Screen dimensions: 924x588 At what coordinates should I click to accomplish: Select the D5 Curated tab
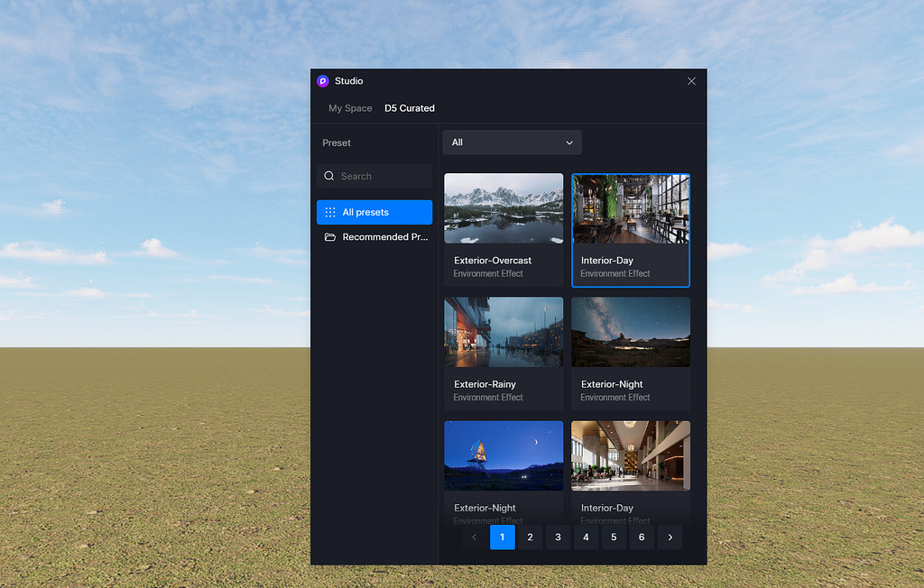click(x=410, y=108)
